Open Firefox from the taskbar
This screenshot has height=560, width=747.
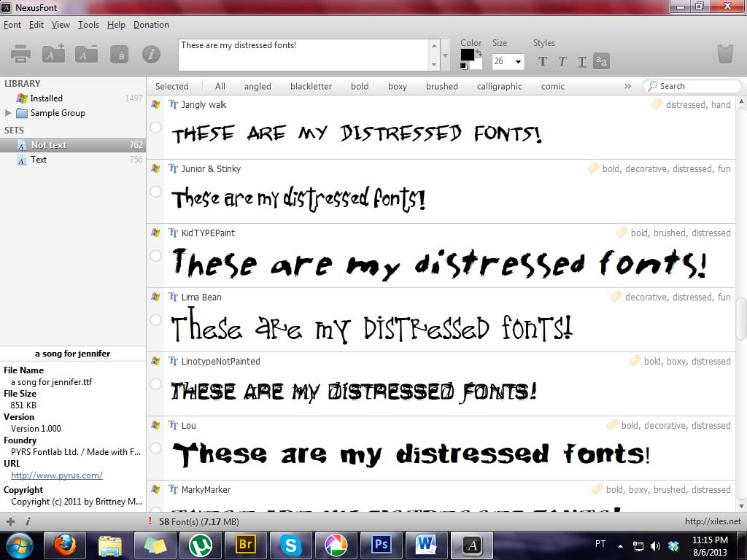tap(65, 545)
